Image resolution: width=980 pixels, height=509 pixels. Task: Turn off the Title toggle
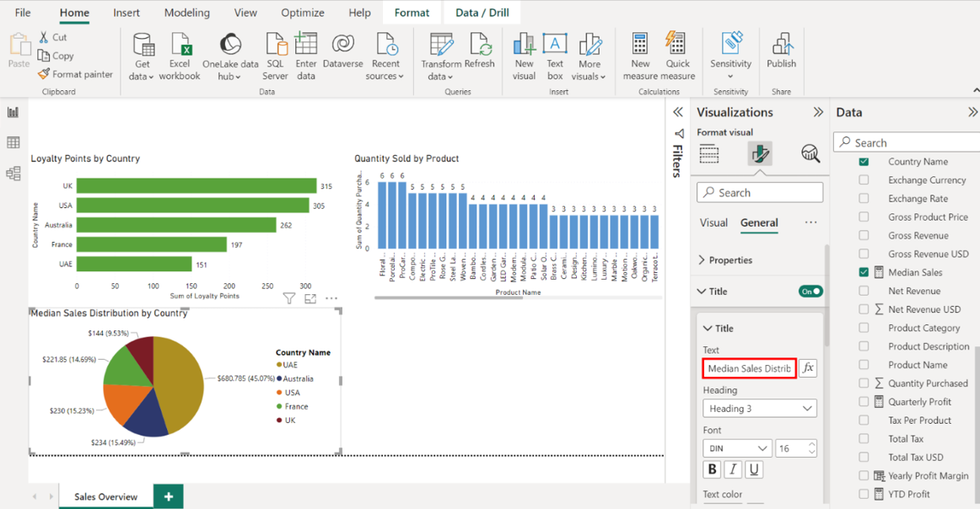[x=810, y=292]
